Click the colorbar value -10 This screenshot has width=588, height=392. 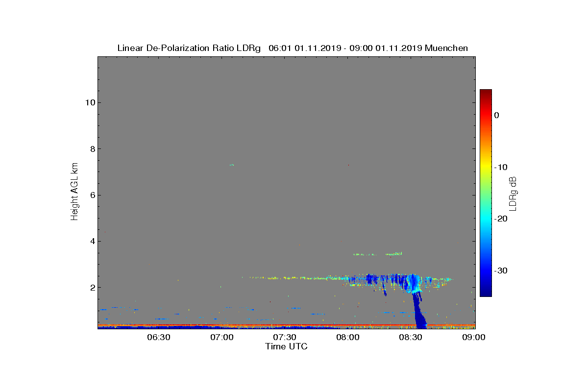point(500,167)
